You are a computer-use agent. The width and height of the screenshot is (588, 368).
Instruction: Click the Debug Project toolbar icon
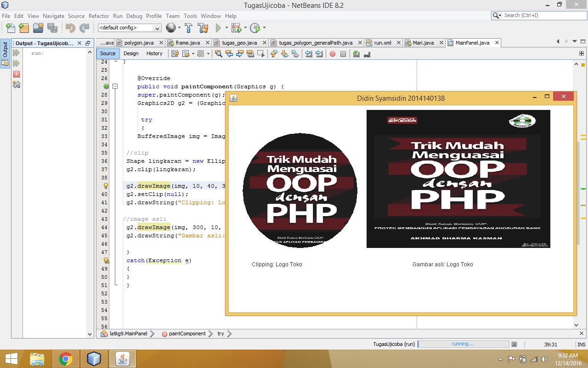click(236, 28)
